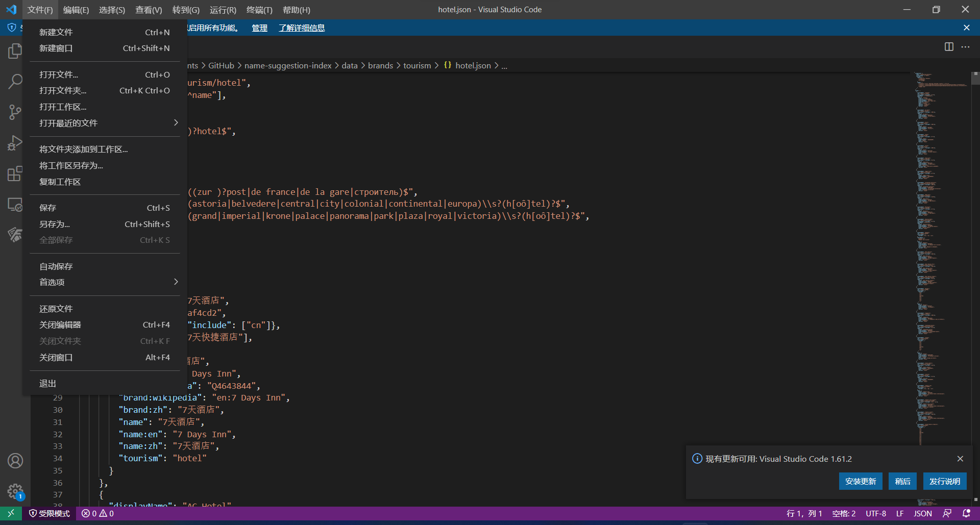
Task: Open the Accounts icon
Action: click(x=15, y=461)
